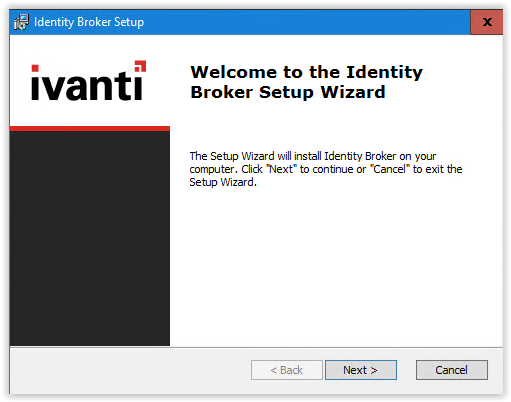
Task: Proceed with the Next > button
Action: 361,370
